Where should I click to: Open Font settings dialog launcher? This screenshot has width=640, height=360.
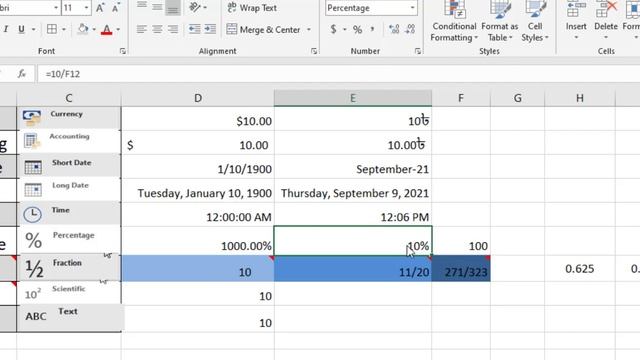pos(123,51)
